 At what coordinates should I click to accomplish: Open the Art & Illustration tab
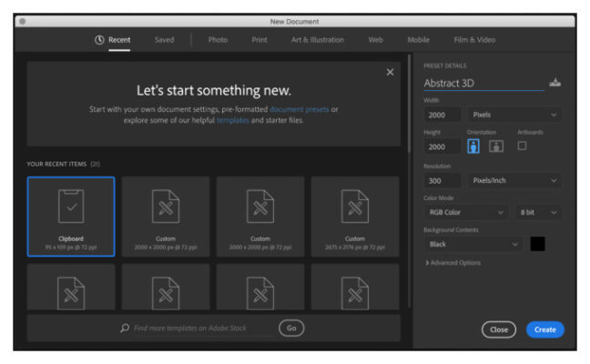(318, 40)
